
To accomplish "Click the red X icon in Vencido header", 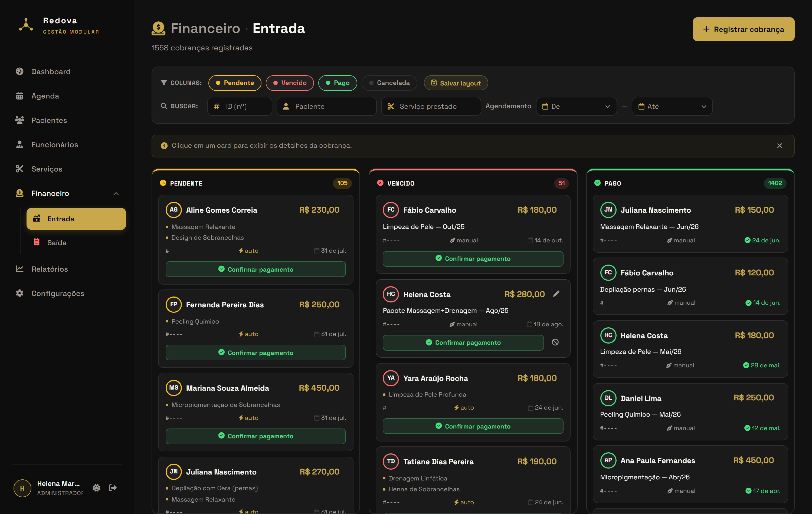I will (x=380, y=183).
